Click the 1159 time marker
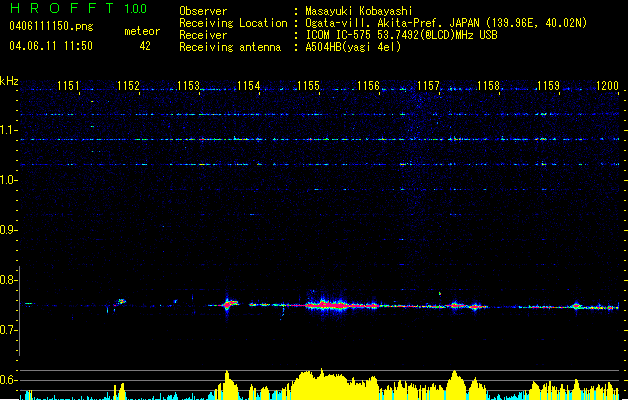 click(x=548, y=86)
